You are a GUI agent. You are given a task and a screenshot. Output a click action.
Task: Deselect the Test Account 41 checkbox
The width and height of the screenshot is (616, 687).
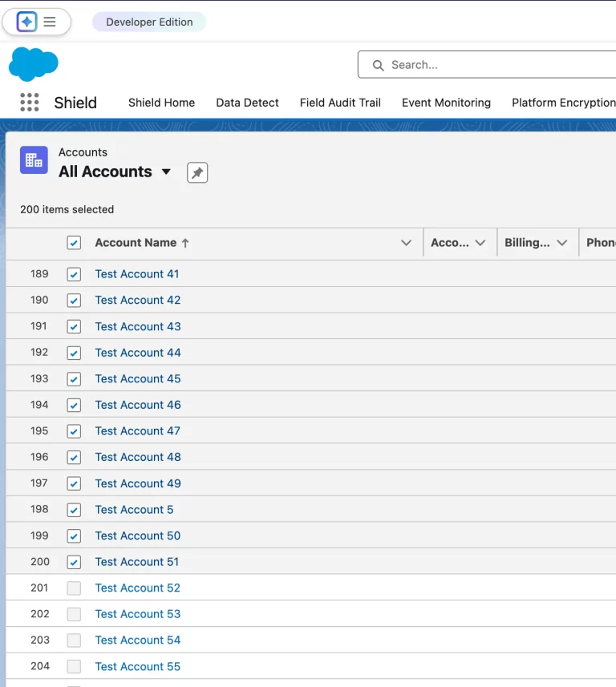click(74, 274)
